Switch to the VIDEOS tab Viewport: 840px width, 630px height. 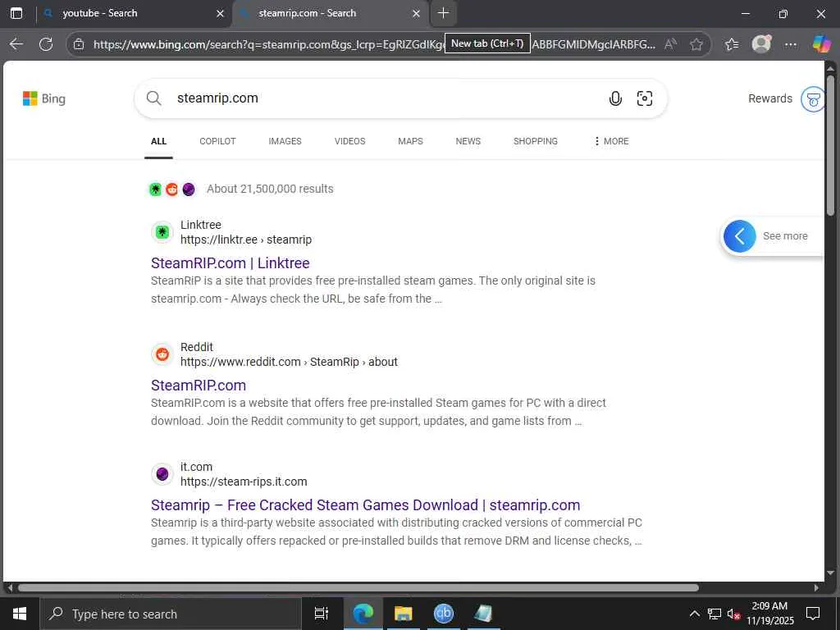(x=349, y=141)
